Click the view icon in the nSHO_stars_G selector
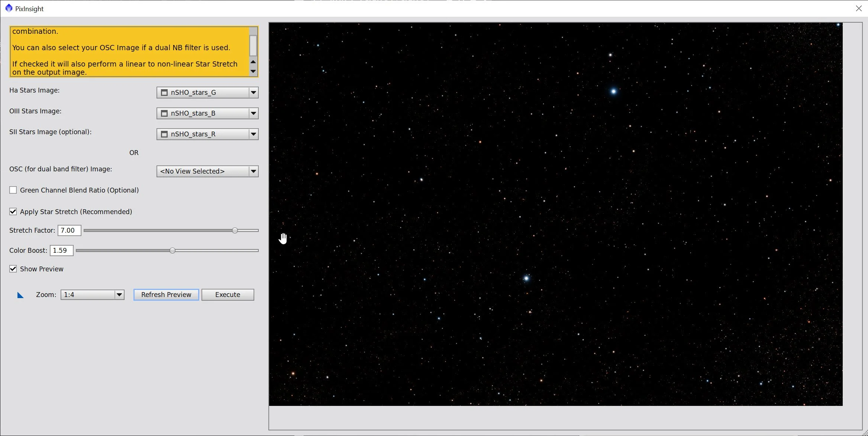The width and height of the screenshot is (868, 436). [x=164, y=93]
